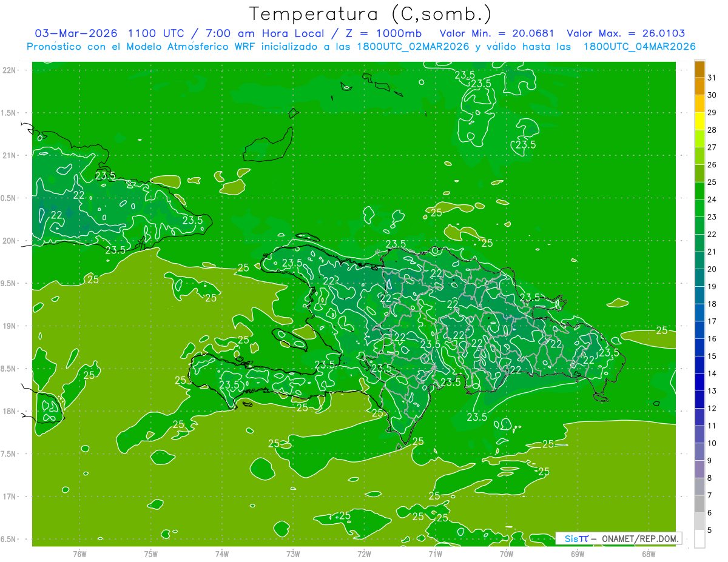
Task: Click the 'Valor Min. = 20.0681' readout
Action: [498, 33]
